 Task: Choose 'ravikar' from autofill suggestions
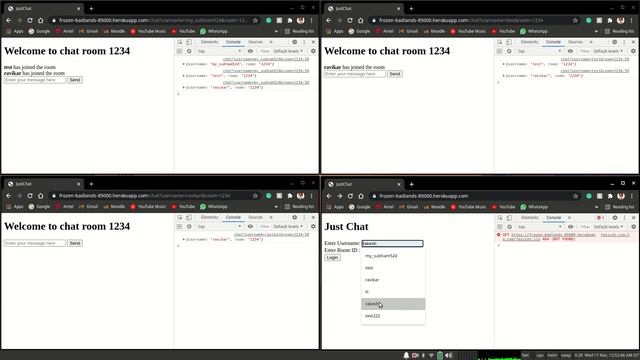pos(393,280)
